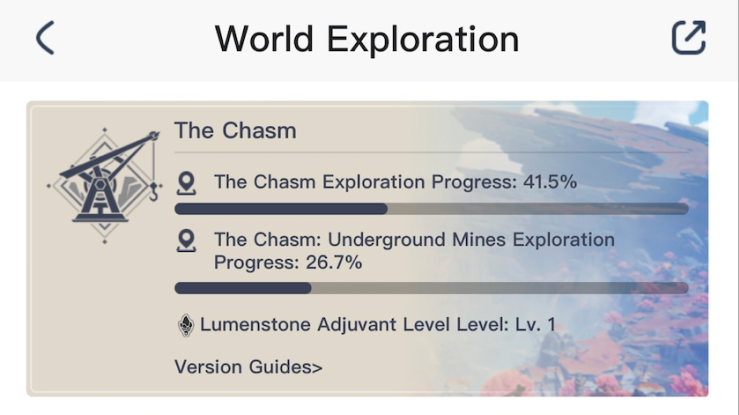Click the arrow after Version Guides
Screen dimensions: 739x415
pos(318,367)
